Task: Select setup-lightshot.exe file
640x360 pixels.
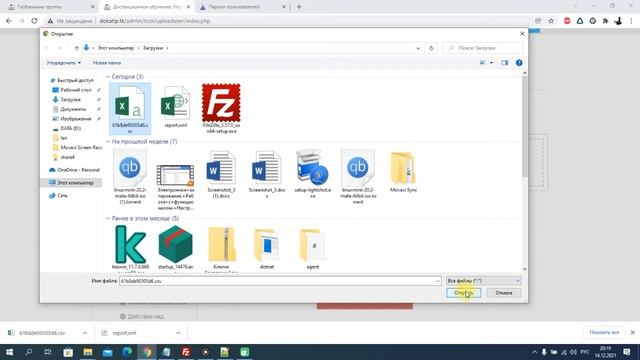Action: (x=312, y=173)
